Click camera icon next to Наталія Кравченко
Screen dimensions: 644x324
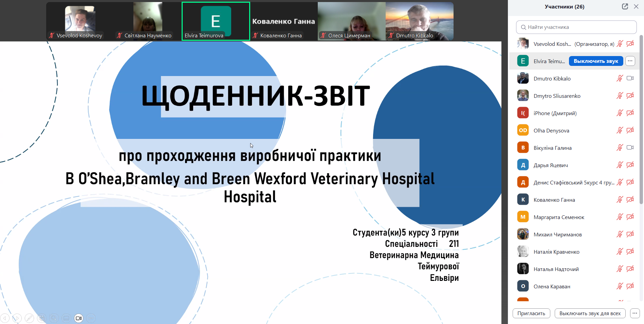[x=630, y=252]
